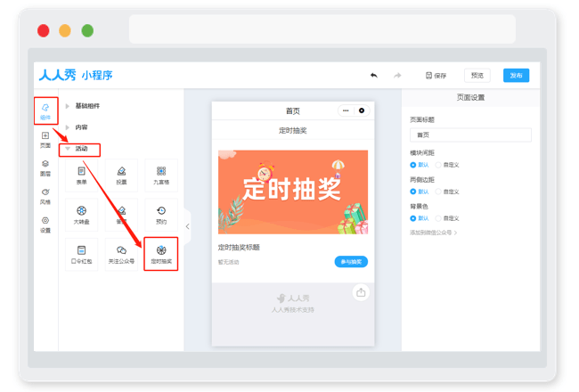
Task: Click the phone preview close circle icon
Action: click(362, 110)
